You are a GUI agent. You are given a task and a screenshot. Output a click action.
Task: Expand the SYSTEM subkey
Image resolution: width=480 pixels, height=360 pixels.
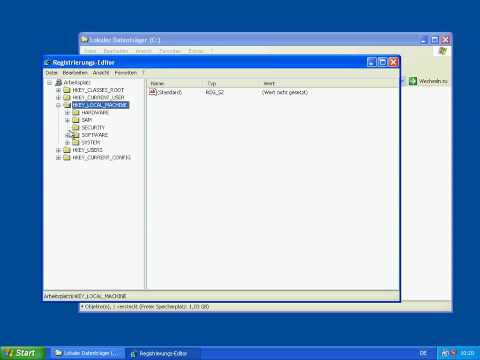[67, 142]
